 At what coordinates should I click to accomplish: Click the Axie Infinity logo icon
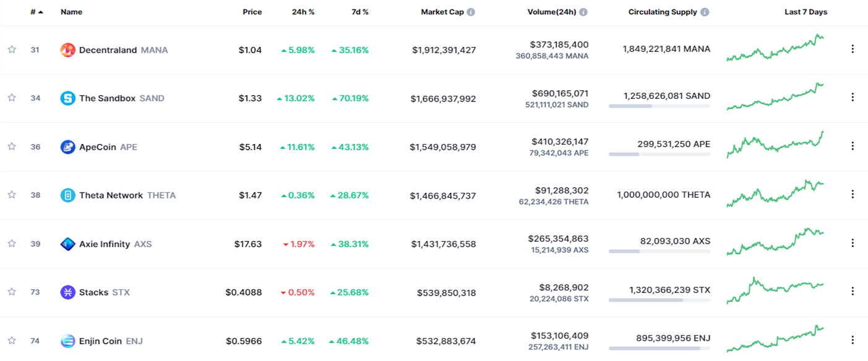coord(68,244)
